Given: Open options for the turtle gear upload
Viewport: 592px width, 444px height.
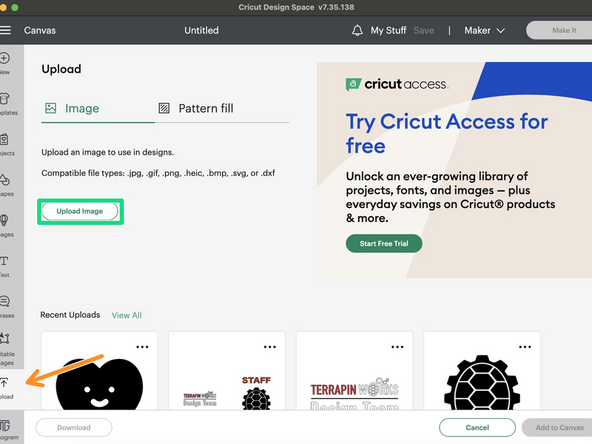Looking at the screenshot, I should (x=525, y=347).
